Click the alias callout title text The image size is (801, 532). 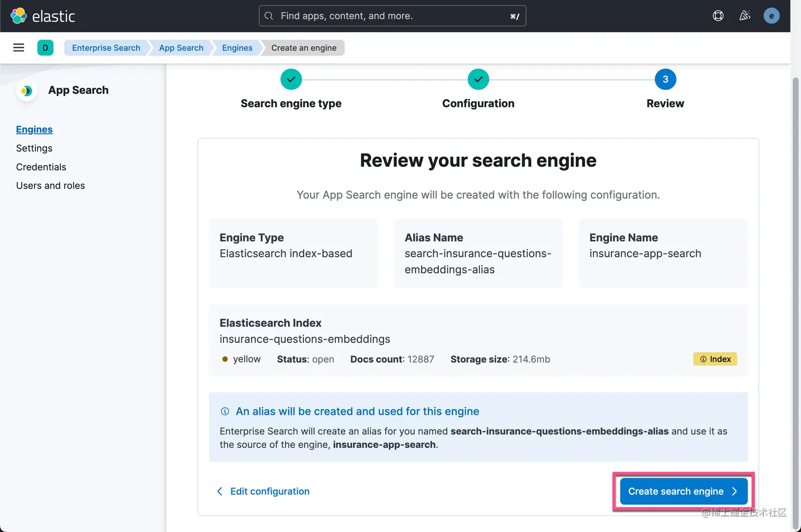tap(358, 411)
